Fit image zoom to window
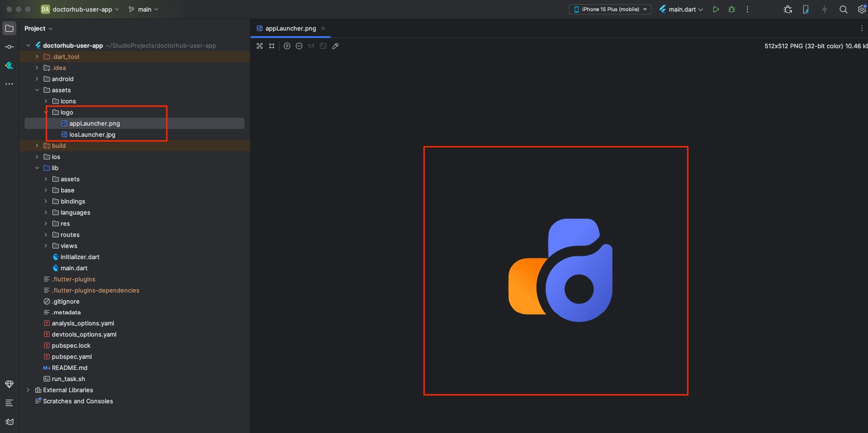The height and width of the screenshot is (433, 868). 323,46
